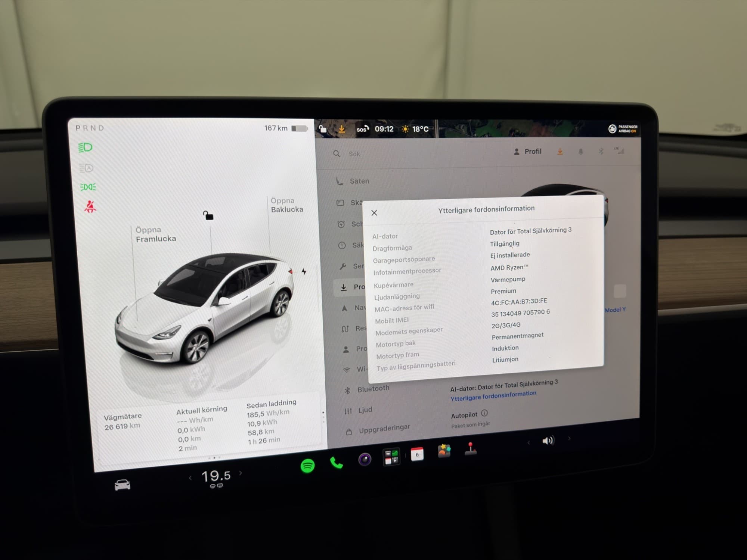Tap Öppna Framlucka

(x=156, y=234)
